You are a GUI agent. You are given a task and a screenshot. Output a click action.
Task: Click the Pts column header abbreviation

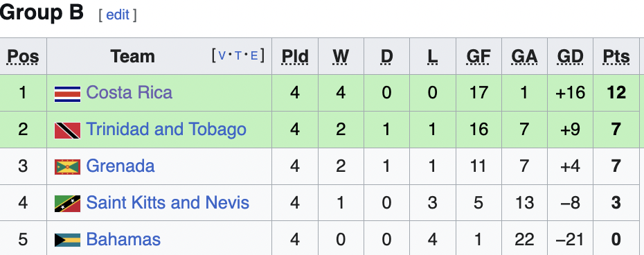(616, 57)
